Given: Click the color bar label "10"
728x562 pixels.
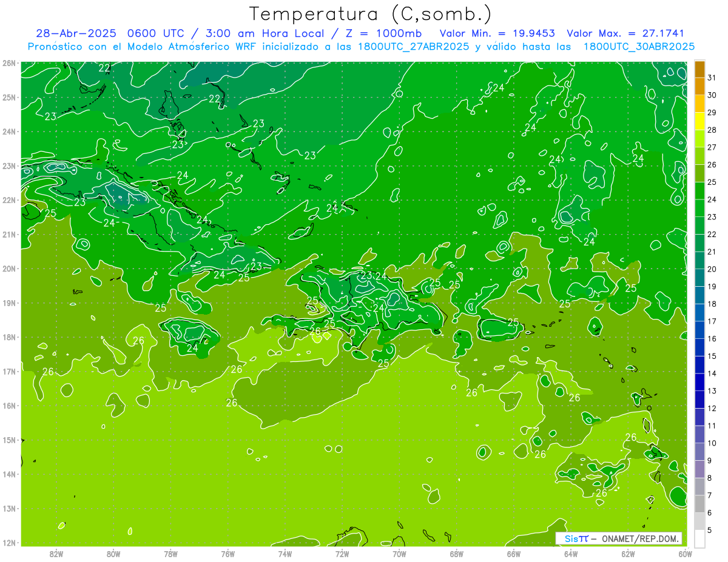Looking at the screenshot, I should (x=712, y=443).
